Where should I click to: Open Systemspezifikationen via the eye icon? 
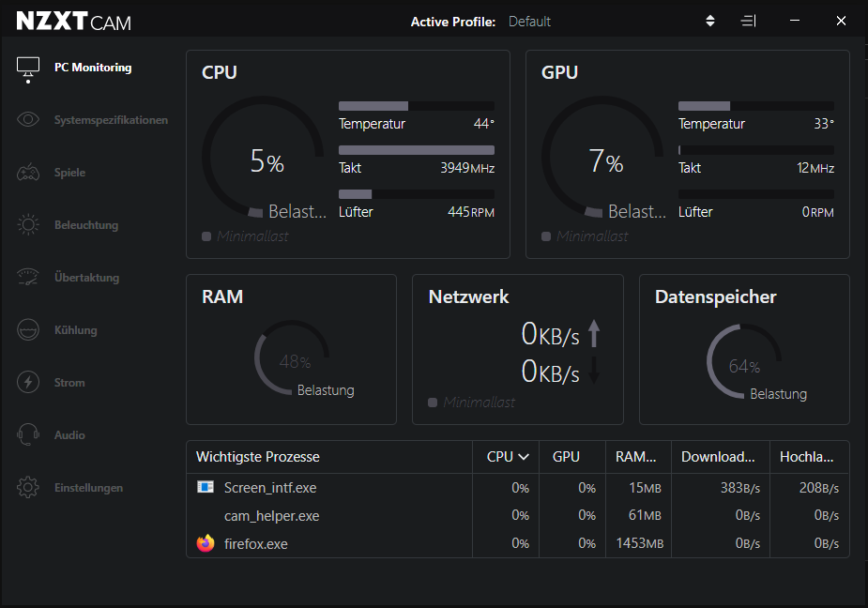[28, 120]
